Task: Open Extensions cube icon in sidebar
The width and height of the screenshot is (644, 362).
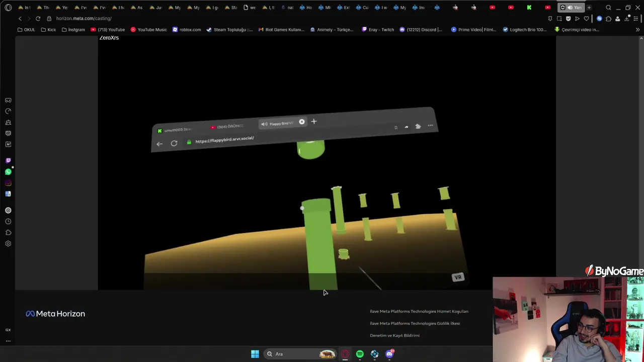Action: click(x=8, y=233)
